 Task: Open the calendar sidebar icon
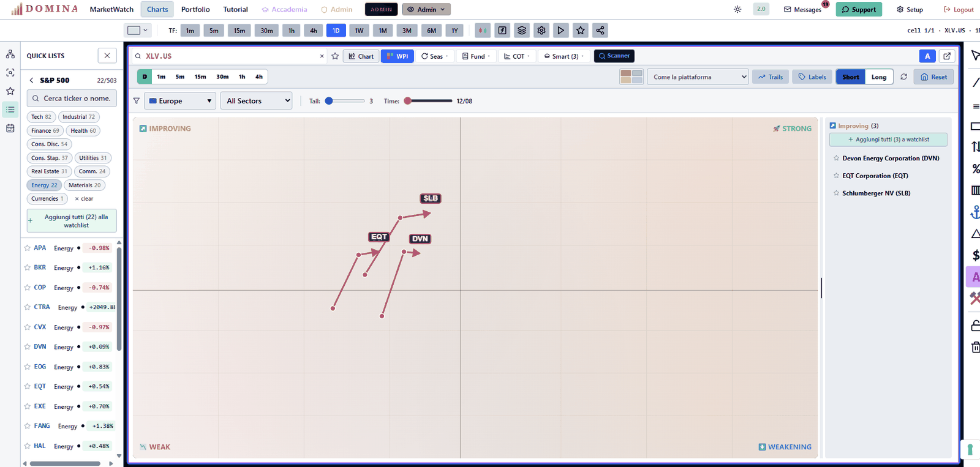(10, 128)
